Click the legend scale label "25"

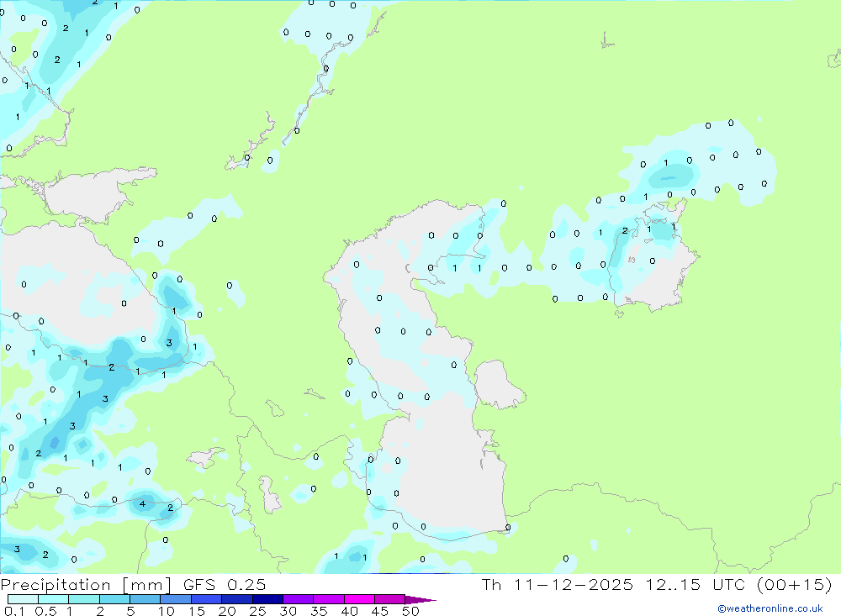257,611
